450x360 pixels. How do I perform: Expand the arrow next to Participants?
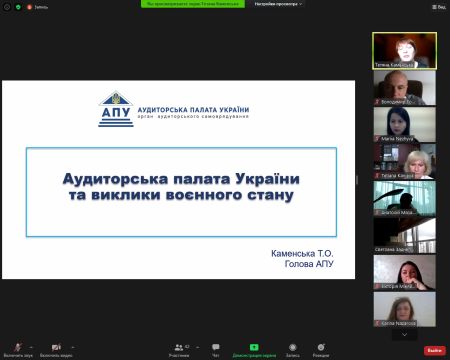[x=198, y=347]
